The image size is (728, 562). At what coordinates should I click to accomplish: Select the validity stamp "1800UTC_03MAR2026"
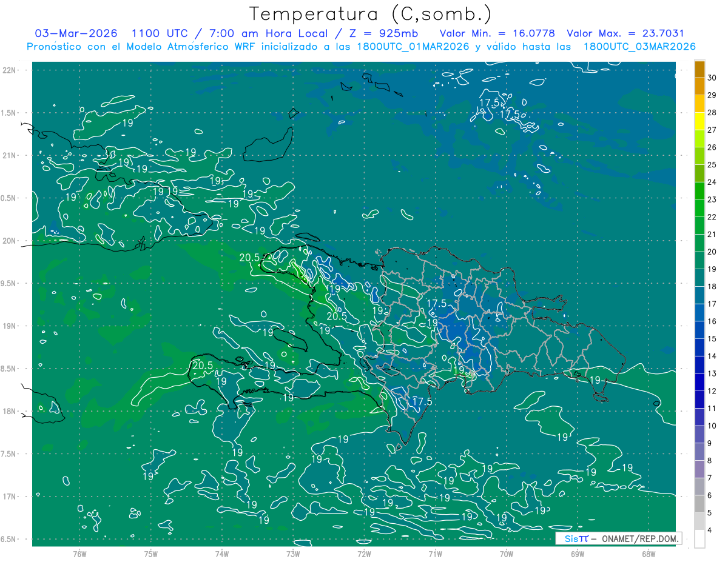[639, 47]
